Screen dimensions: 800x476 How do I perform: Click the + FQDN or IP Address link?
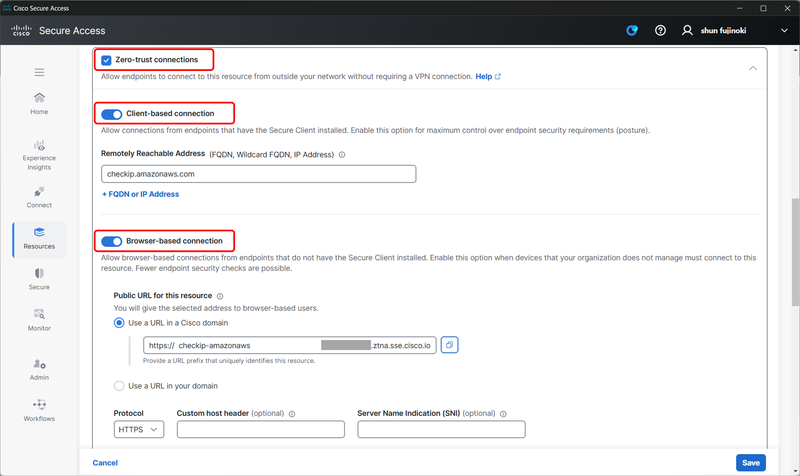click(140, 194)
